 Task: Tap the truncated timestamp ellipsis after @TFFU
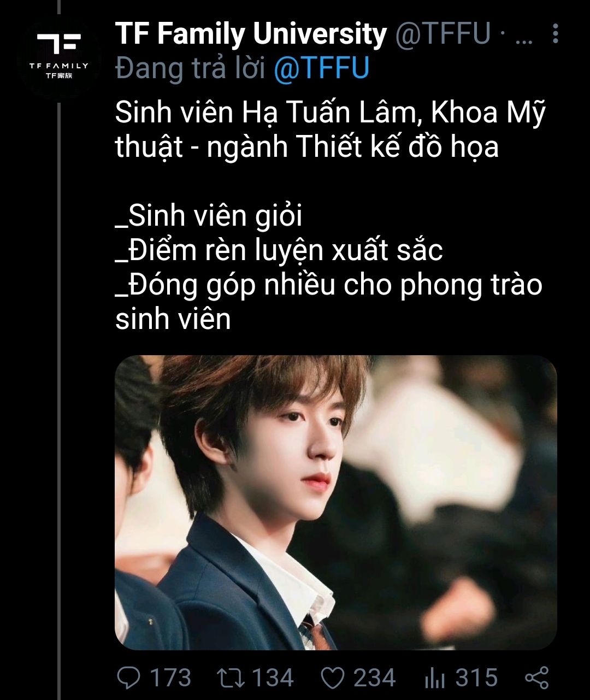pos(524,38)
